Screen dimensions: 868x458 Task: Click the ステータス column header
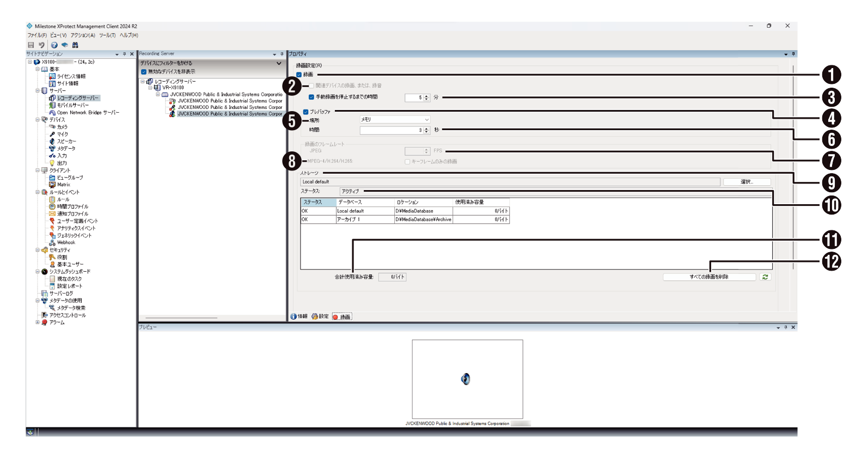[318, 202]
